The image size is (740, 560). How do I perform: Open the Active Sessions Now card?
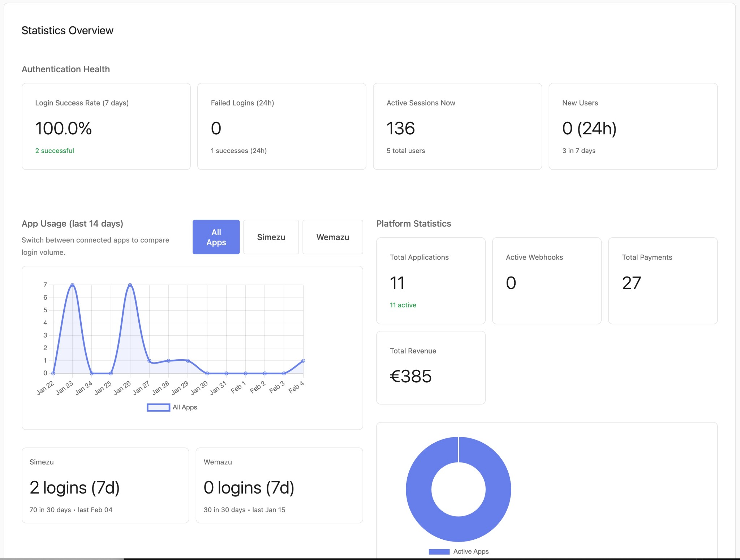point(457,127)
